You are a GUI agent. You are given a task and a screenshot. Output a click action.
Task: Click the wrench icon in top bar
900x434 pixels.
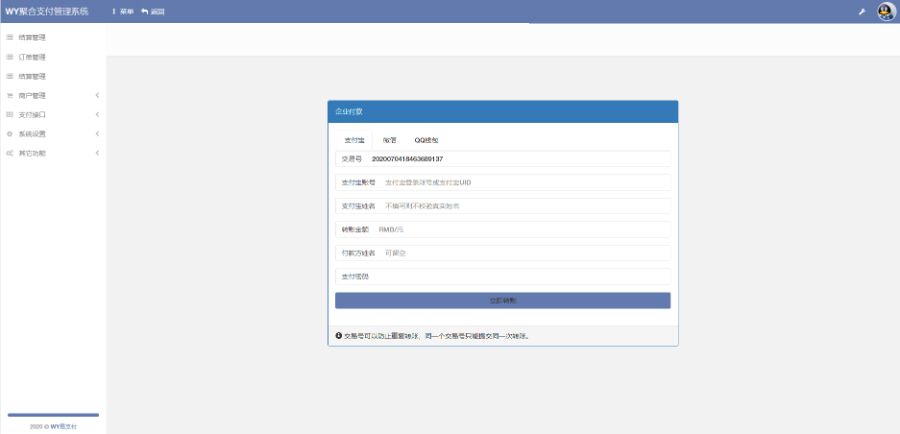[862, 11]
